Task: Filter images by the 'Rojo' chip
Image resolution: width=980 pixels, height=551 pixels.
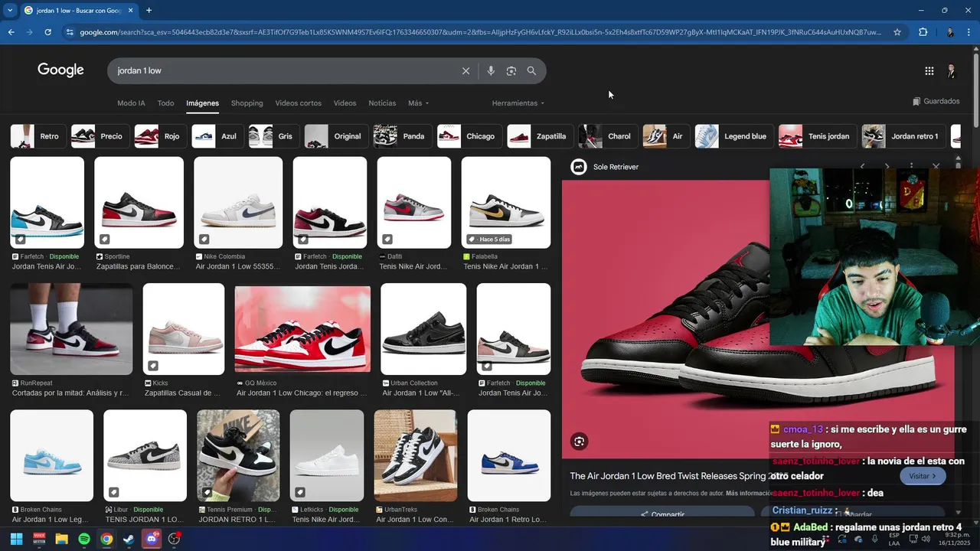Action: click(x=160, y=136)
